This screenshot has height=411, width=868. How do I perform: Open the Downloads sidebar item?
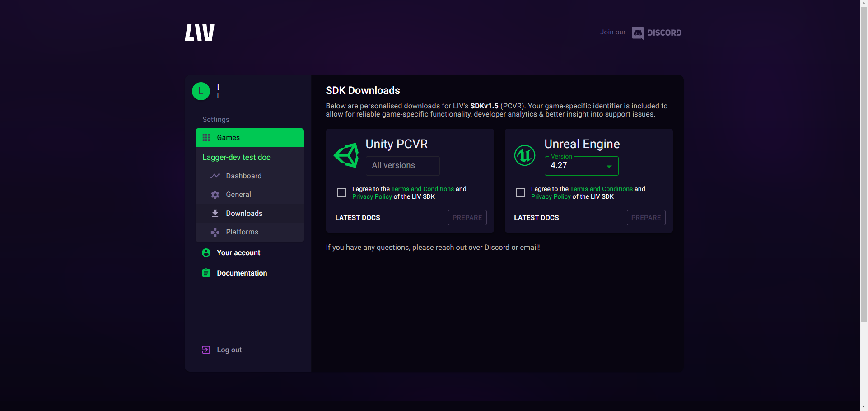(x=244, y=214)
